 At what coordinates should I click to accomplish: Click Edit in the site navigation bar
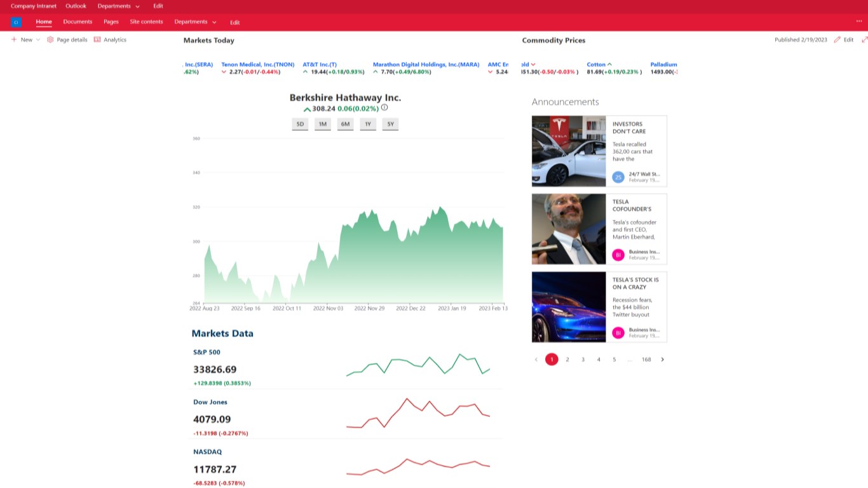(x=235, y=22)
